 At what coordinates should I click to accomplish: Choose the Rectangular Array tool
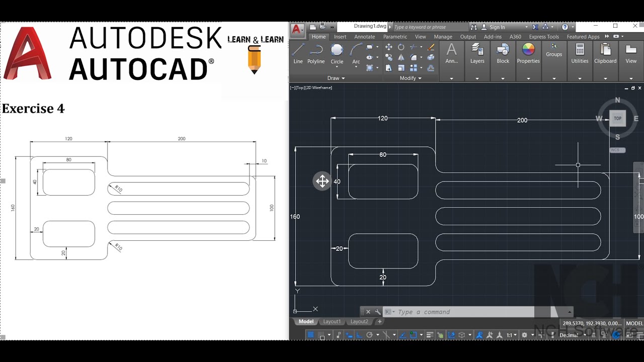(413, 68)
